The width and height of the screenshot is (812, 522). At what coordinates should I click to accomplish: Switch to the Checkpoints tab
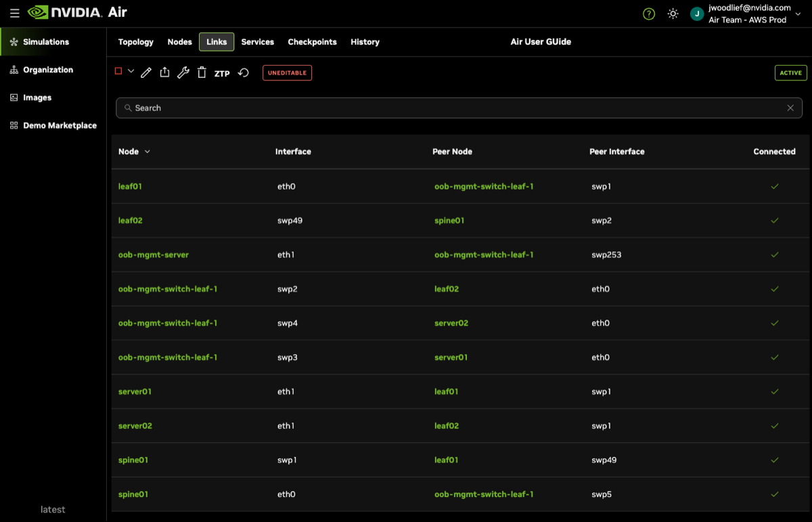tap(312, 42)
